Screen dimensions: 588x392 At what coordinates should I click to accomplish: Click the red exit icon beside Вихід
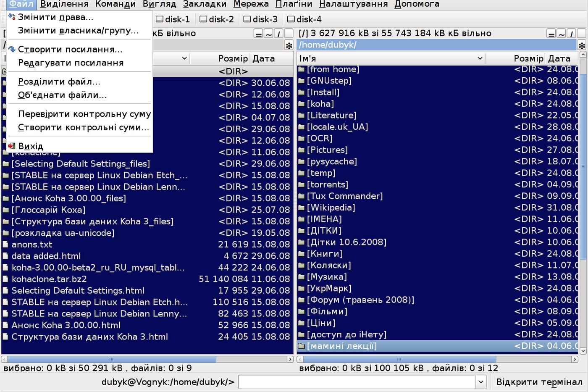pos(12,146)
